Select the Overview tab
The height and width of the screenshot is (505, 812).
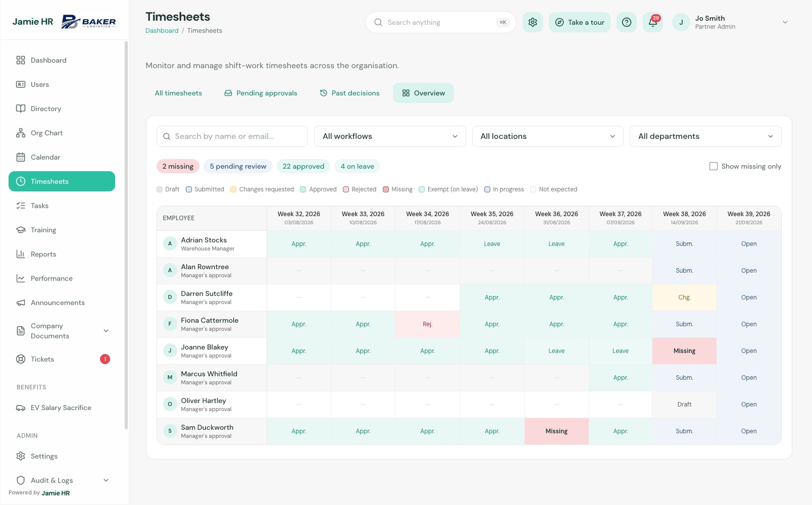point(423,93)
